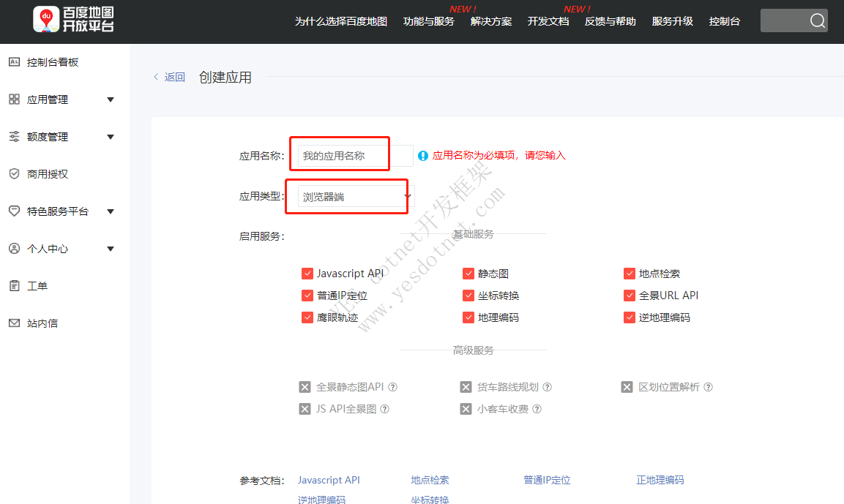The image size is (844, 504).
Task: Click the 工单 clipboard icon
Action: pyautogui.click(x=15, y=285)
